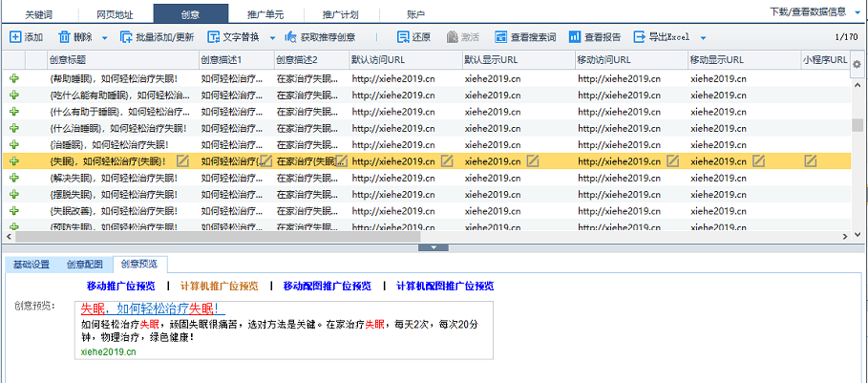Open 基础设置 bottom tab

[32, 264]
